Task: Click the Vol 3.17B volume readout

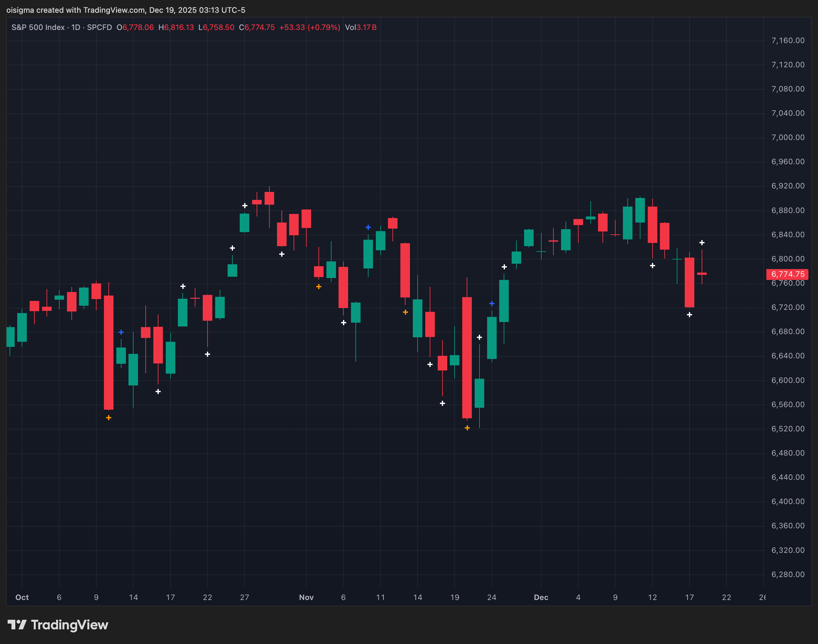Action: 360,27
